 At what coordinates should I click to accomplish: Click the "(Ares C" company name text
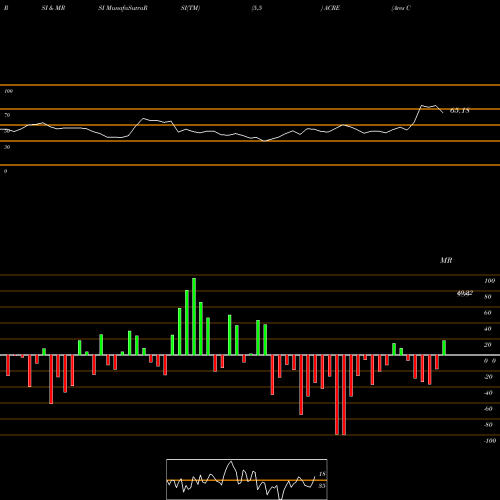(401, 8)
